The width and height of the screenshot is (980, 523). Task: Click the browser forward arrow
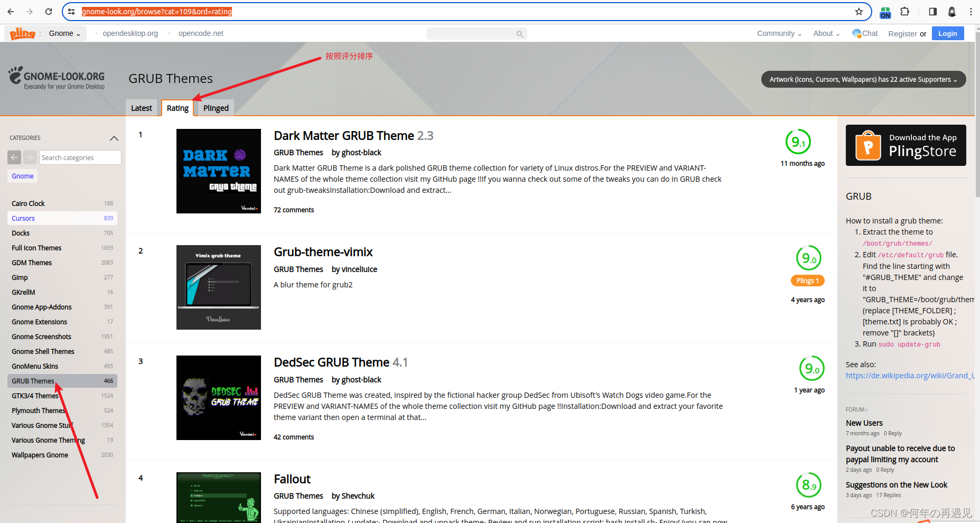pyautogui.click(x=30, y=12)
